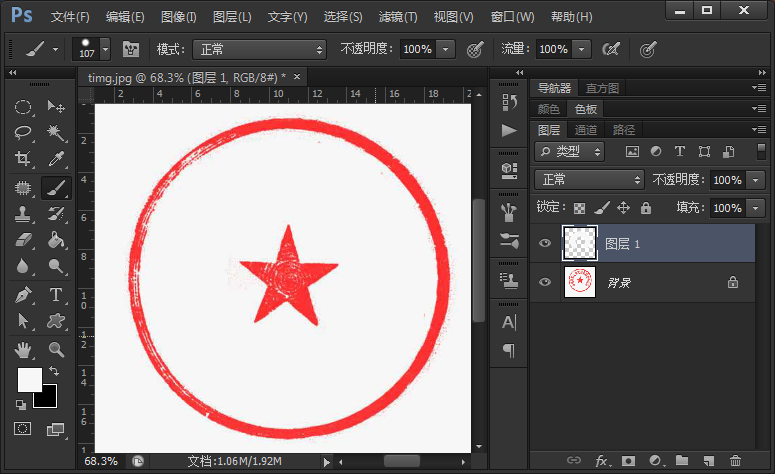Open the brush panel toggle button
Screen dimensions: 775x474
tap(130, 49)
